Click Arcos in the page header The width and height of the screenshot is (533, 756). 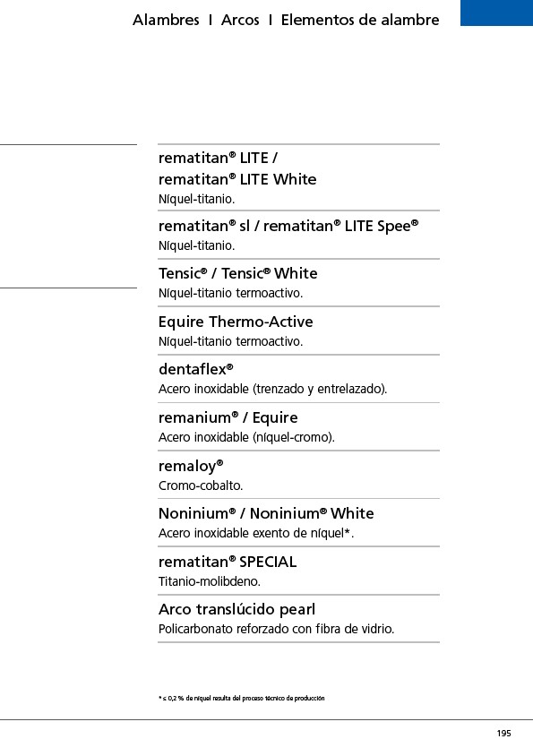[x=240, y=20]
